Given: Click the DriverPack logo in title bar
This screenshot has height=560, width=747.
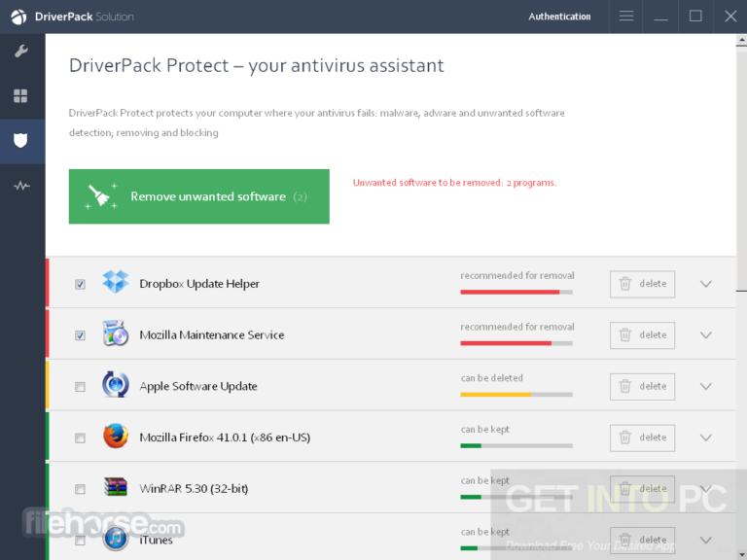Looking at the screenshot, I should click(x=18, y=17).
